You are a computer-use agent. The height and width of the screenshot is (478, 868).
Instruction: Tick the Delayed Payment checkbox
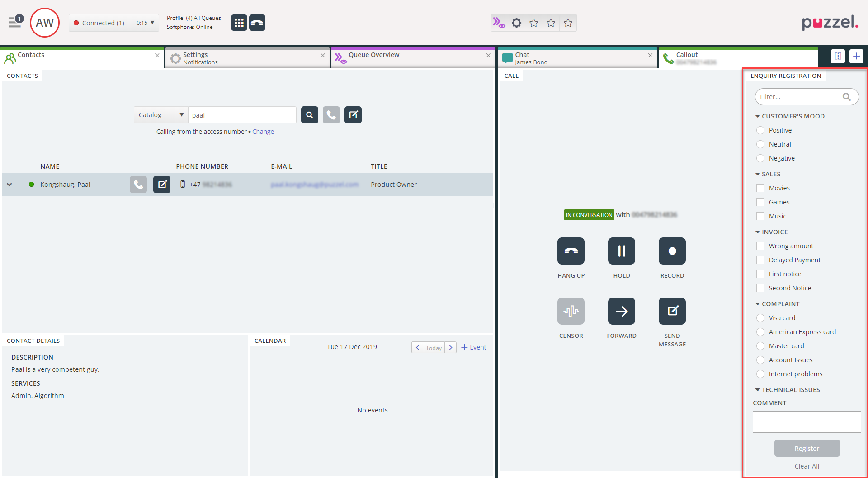click(760, 260)
